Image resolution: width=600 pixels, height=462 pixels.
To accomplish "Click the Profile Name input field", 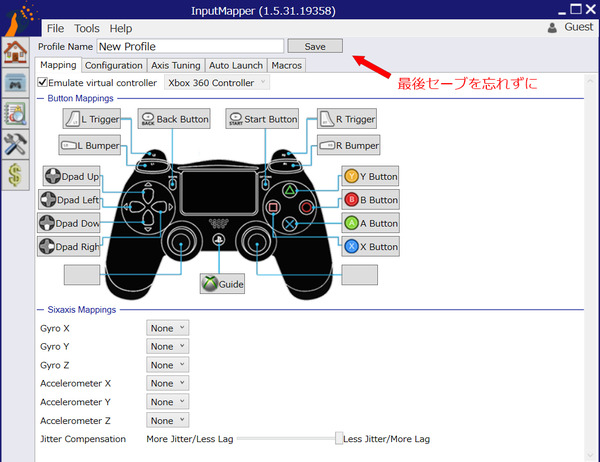I will tap(190, 46).
